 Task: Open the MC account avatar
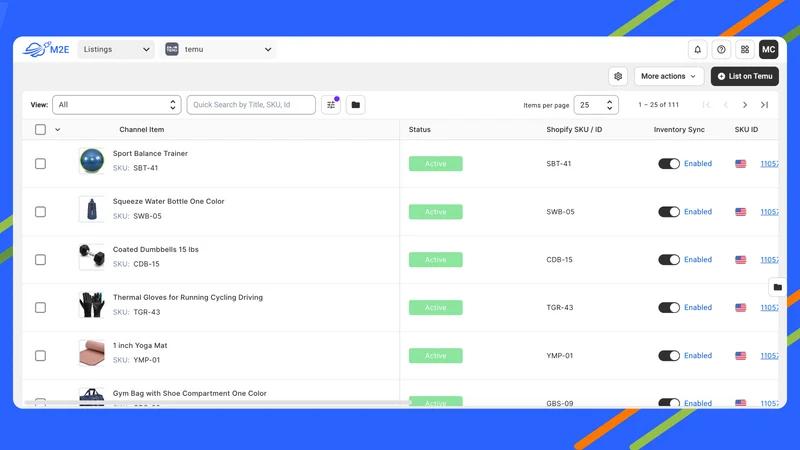coord(768,49)
